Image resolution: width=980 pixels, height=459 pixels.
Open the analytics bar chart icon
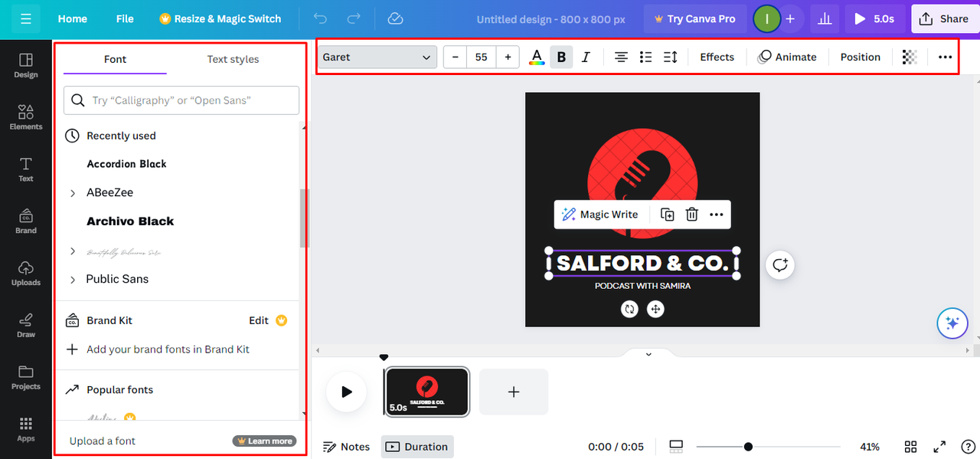[825, 18]
